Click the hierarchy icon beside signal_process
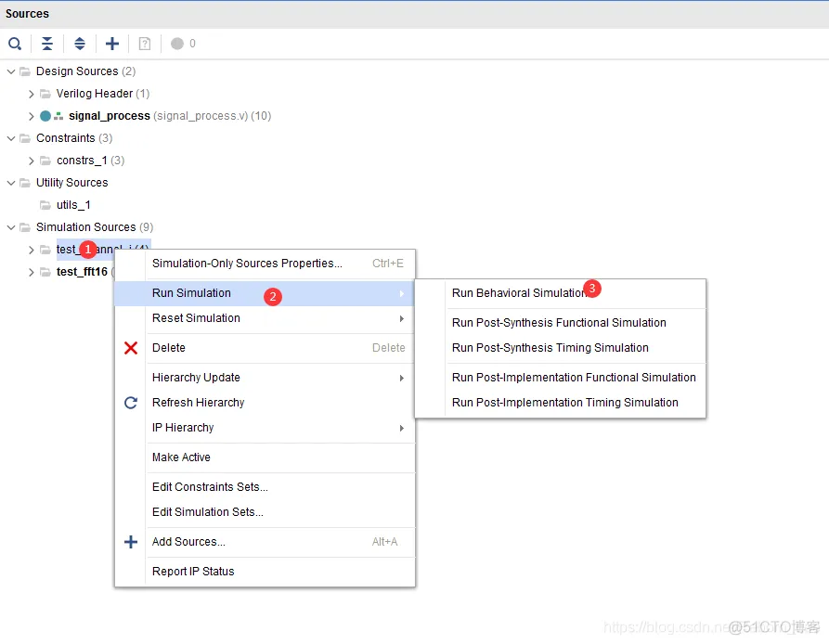The height and width of the screenshot is (644, 829). click(x=58, y=116)
